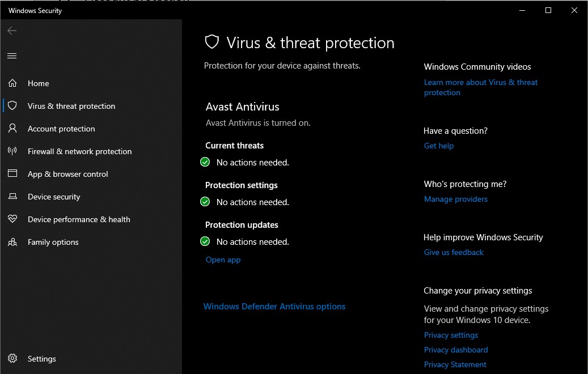
Task: Click the Family options people icon
Action: tap(12, 242)
